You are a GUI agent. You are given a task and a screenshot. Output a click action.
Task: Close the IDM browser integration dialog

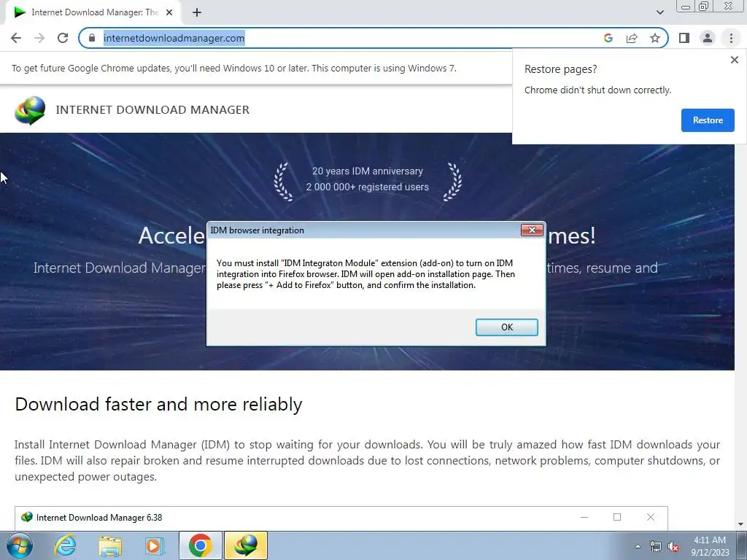pos(532,230)
